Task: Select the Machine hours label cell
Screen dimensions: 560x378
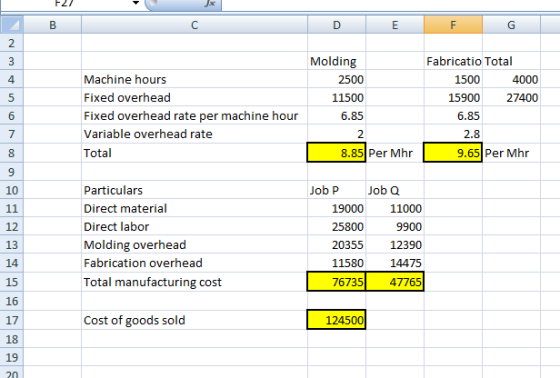Action: pyautogui.click(x=194, y=79)
